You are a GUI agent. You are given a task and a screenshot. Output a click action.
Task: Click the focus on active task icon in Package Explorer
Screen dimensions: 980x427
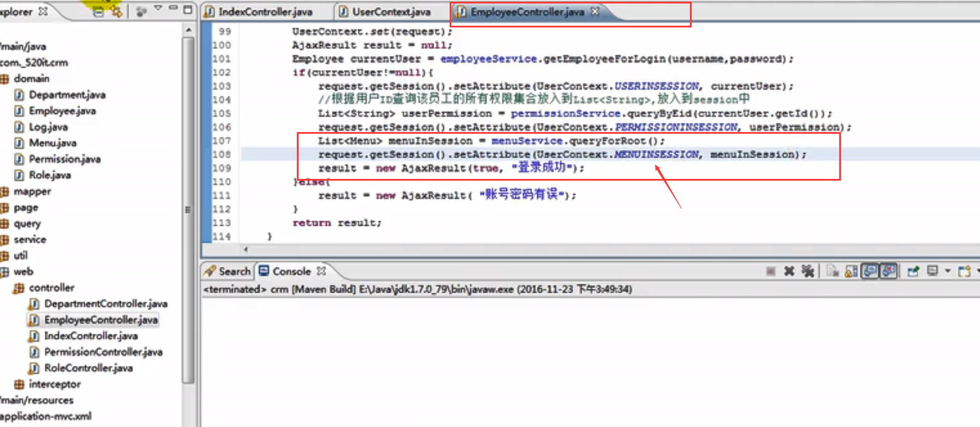(x=141, y=11)
